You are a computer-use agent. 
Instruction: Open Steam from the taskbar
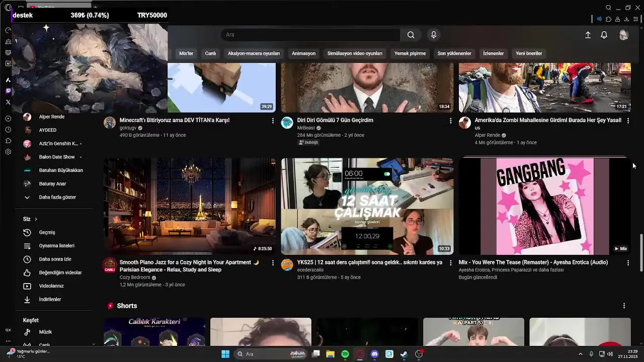[404, 354]
